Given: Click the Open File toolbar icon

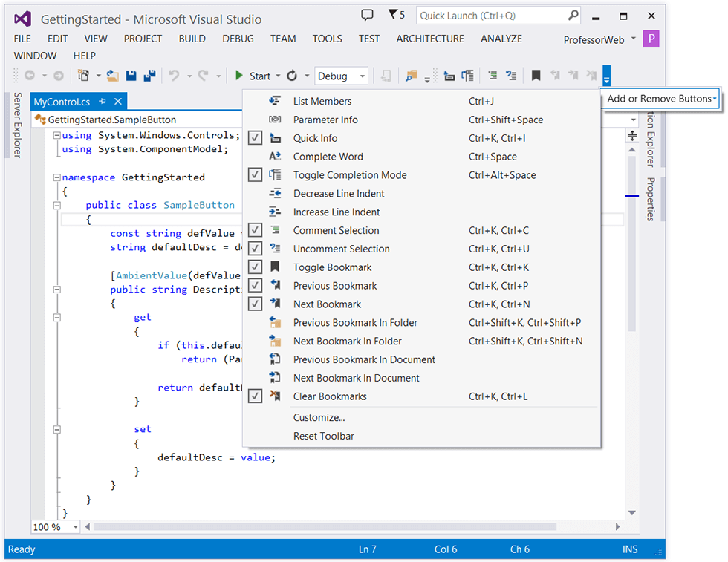Looking at the screenshot, I should click(x=112, y=75).
